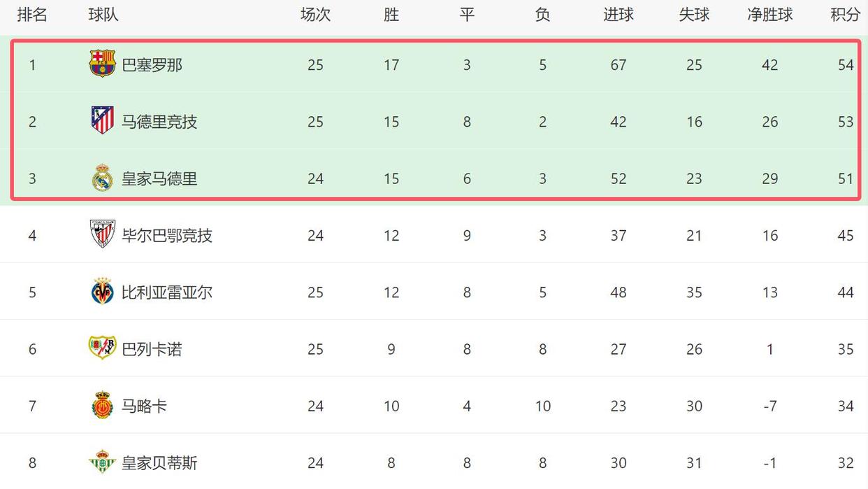
Task: Click the 场次 column header
Action: pos(315,15)
